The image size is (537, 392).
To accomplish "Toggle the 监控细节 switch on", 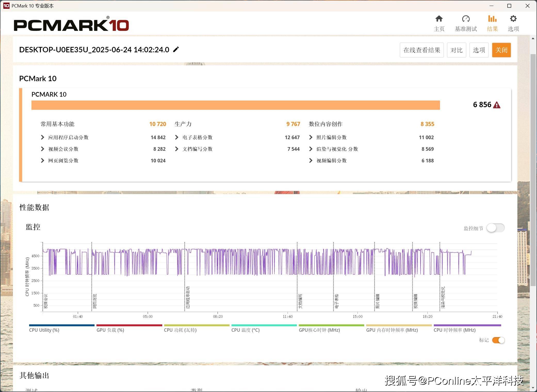I will [495, 228].
